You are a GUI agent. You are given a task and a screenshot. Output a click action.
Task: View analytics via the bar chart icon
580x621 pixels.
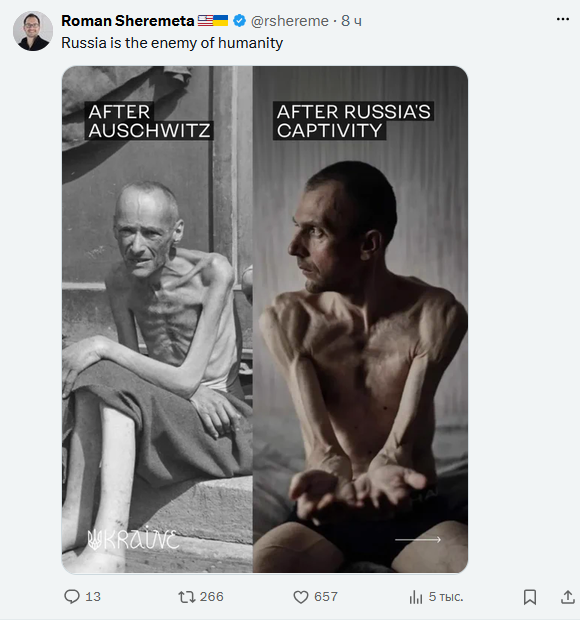click(416, 597)
